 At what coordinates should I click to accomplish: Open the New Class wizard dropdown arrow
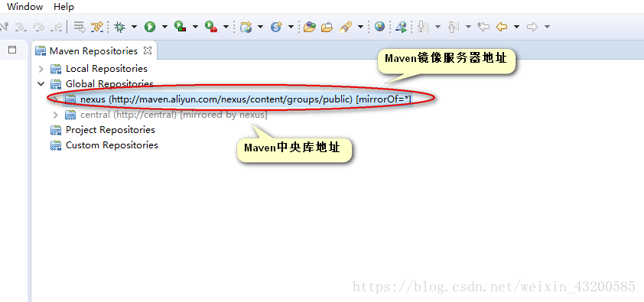[x=291, y=27]
